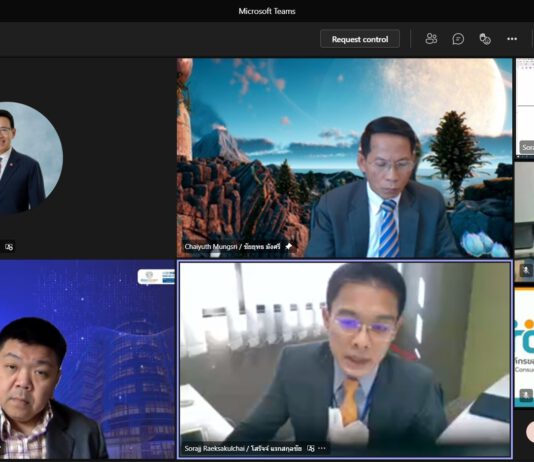Click the Request control button
The image size is (534, 462).
[360, 39]
